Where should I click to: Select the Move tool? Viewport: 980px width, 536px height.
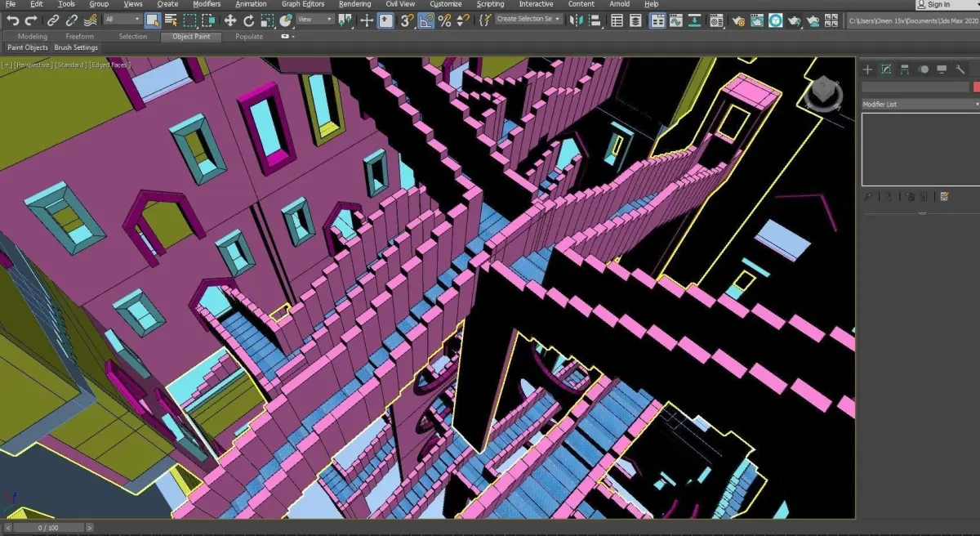[230, 20]
